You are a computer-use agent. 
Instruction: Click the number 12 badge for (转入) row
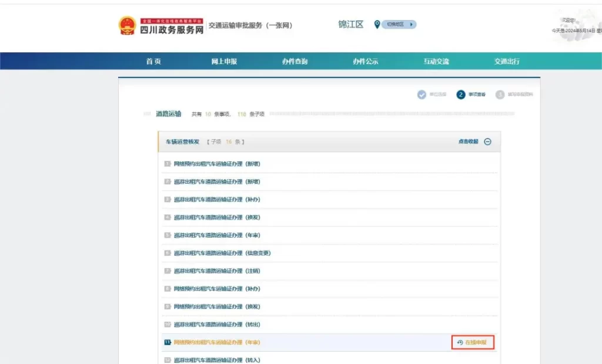click(168, 360)
